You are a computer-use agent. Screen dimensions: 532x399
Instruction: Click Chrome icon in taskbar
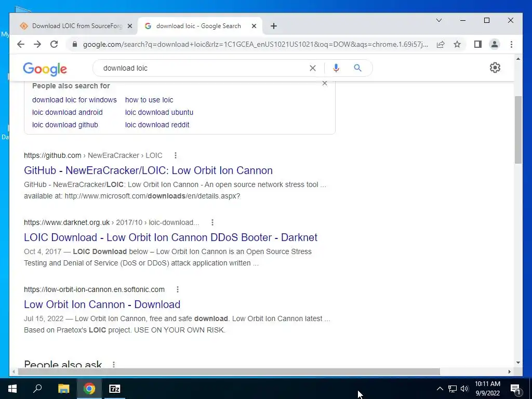[89, 389]
